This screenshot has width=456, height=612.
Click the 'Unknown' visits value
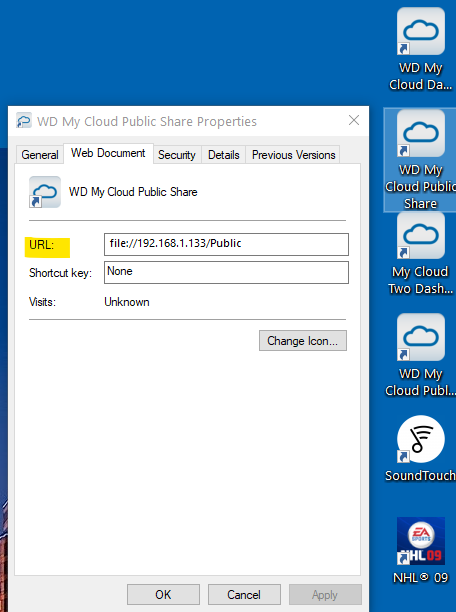coord(127,302)
